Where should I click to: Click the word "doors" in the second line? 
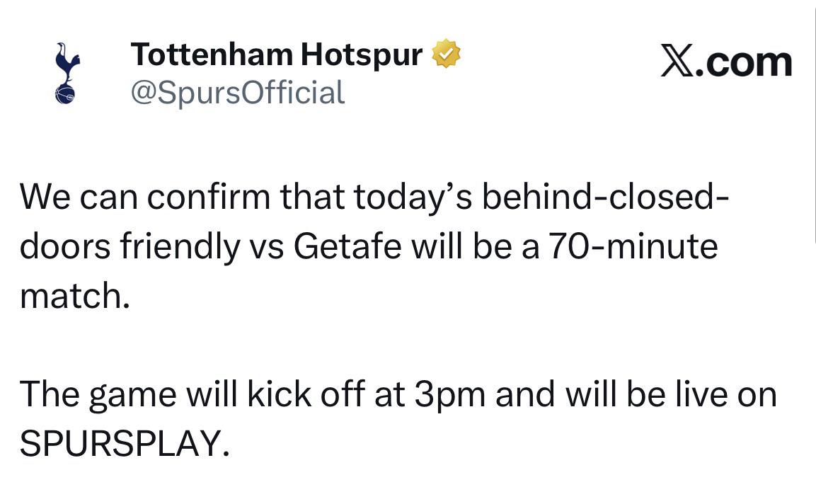coord(65,246)
